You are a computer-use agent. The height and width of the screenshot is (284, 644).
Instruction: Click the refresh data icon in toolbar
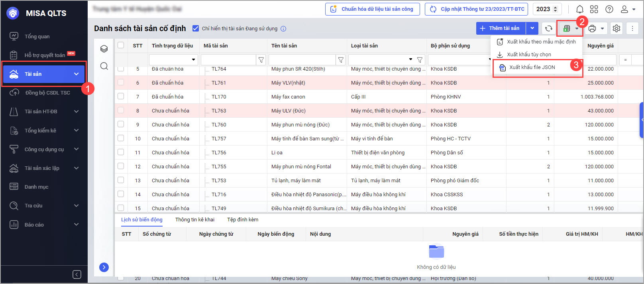click(549, 28)
